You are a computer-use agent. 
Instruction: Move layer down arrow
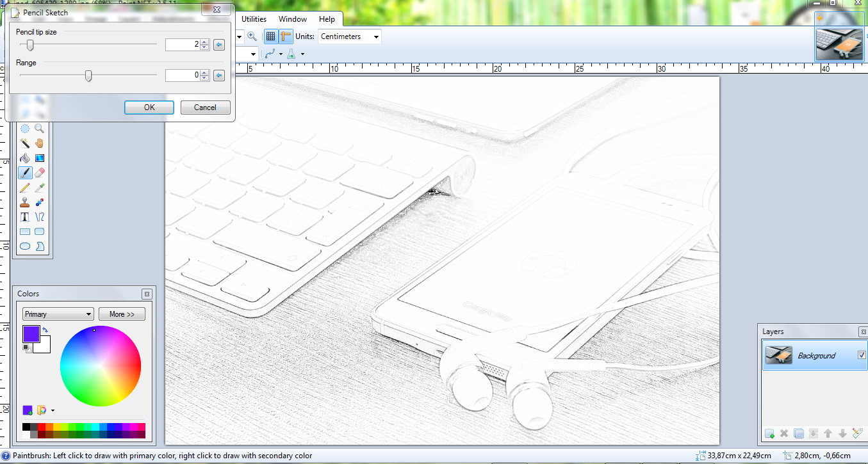pos(843,434)
